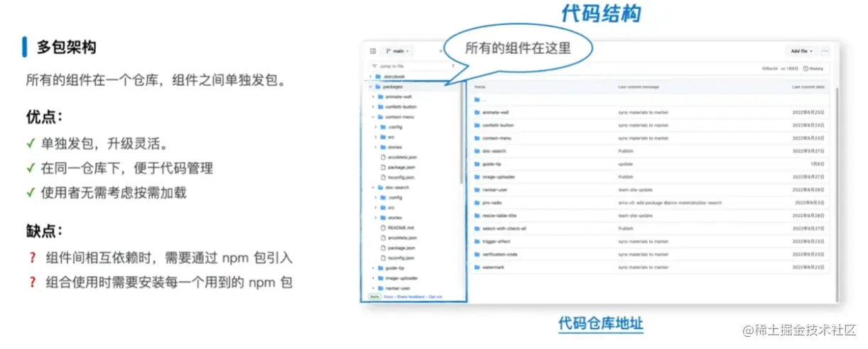This screenshot has height=349, width=868.
Task: Click the 代码结构 title
Action: click(602, 13)
